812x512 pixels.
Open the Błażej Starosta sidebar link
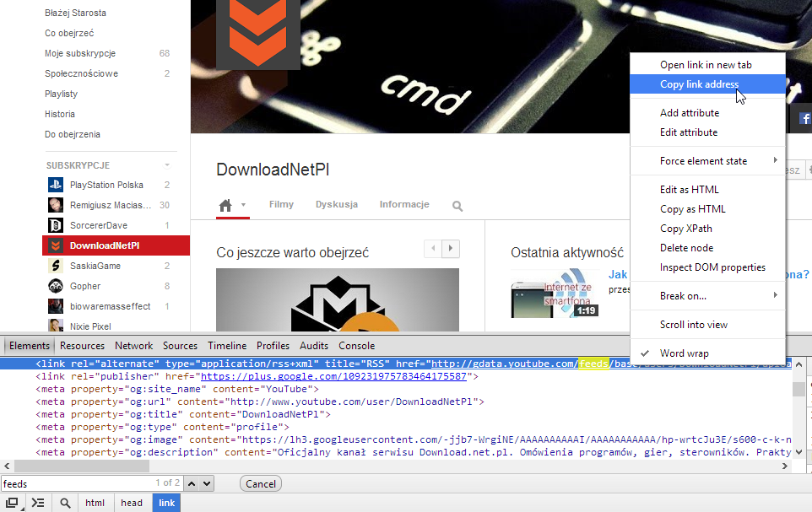pyautogui.click(x=76, y=13)
